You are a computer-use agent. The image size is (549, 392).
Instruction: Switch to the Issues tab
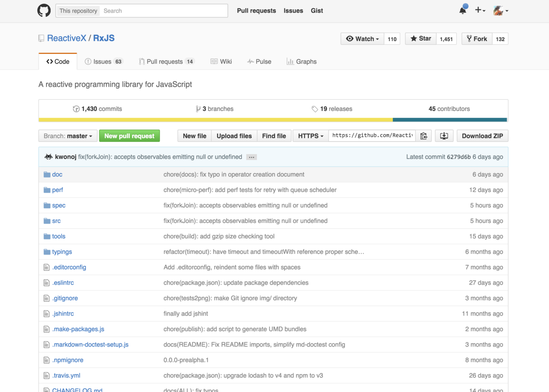[x=104, y=62]
